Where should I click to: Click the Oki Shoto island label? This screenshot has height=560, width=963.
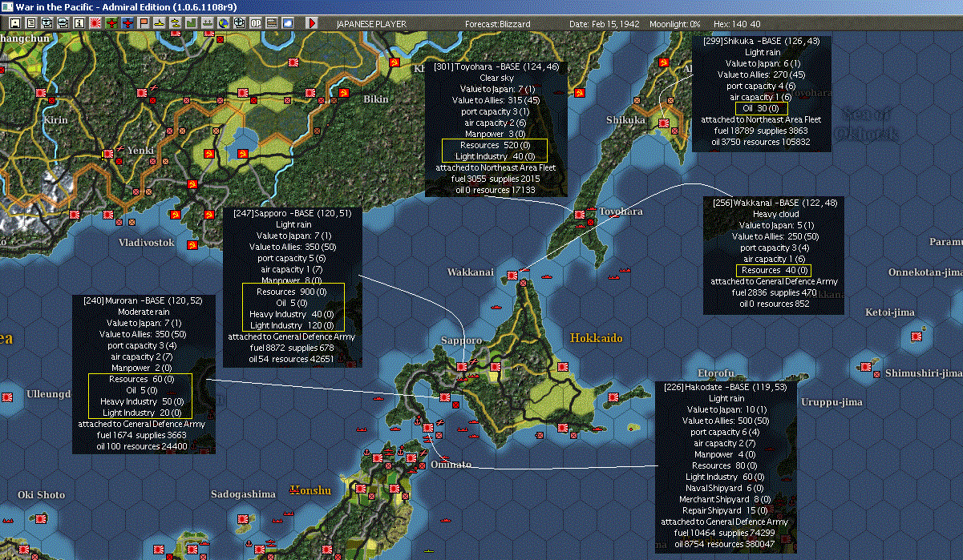point(41,494)
